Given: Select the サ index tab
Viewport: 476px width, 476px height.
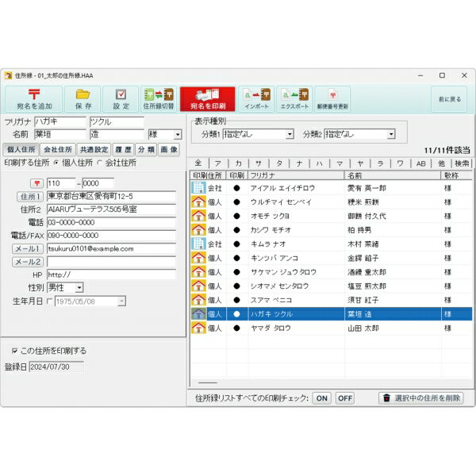Looking at the screenshot, I should tap(259, 163).
